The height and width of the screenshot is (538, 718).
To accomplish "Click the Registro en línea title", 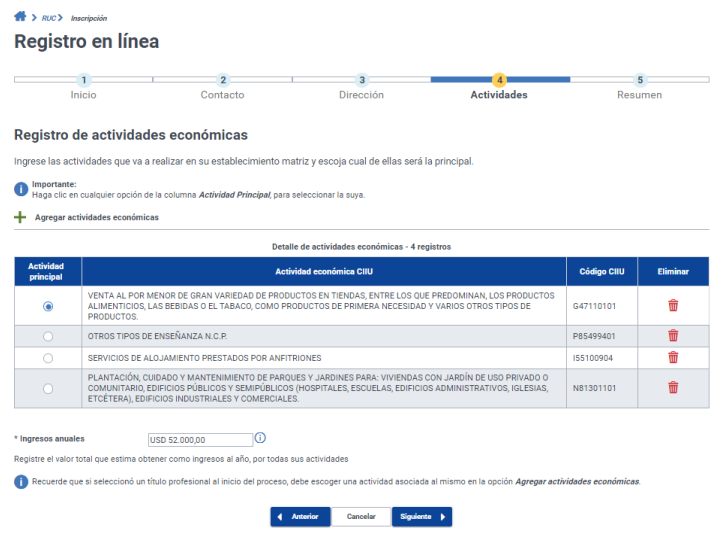I will coord(87,41).
